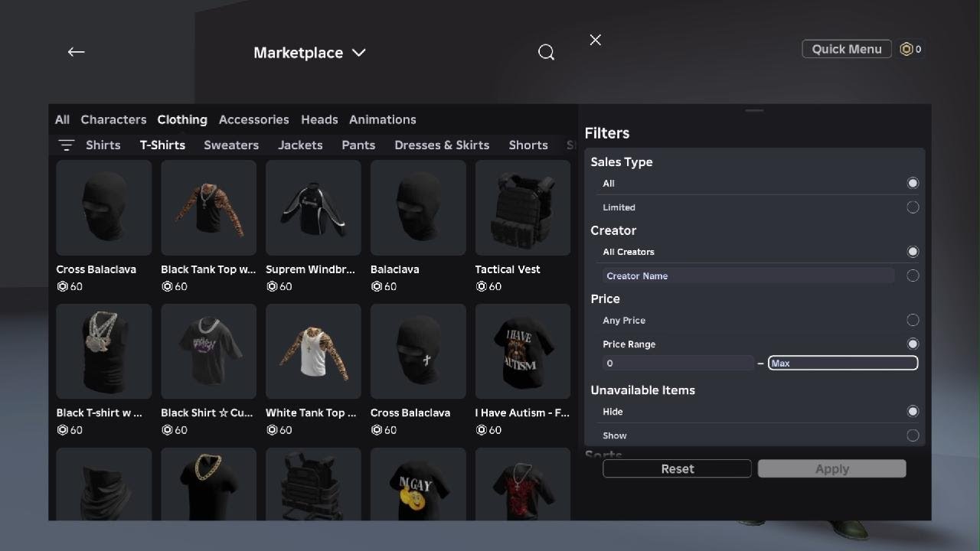980x551 pixels.
Task: Select the T-Shirts subcategory
Action: point(162,145)
